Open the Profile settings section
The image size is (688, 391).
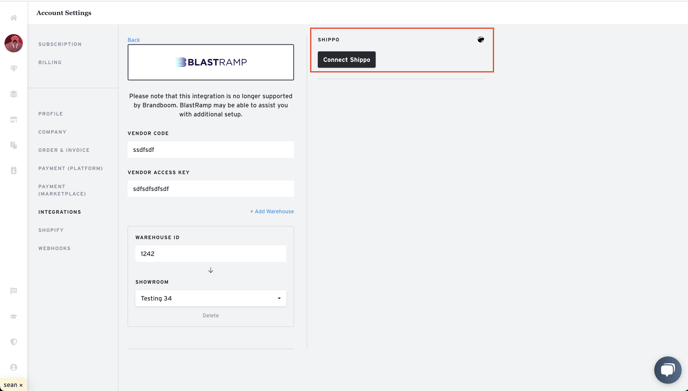[50, 114]
